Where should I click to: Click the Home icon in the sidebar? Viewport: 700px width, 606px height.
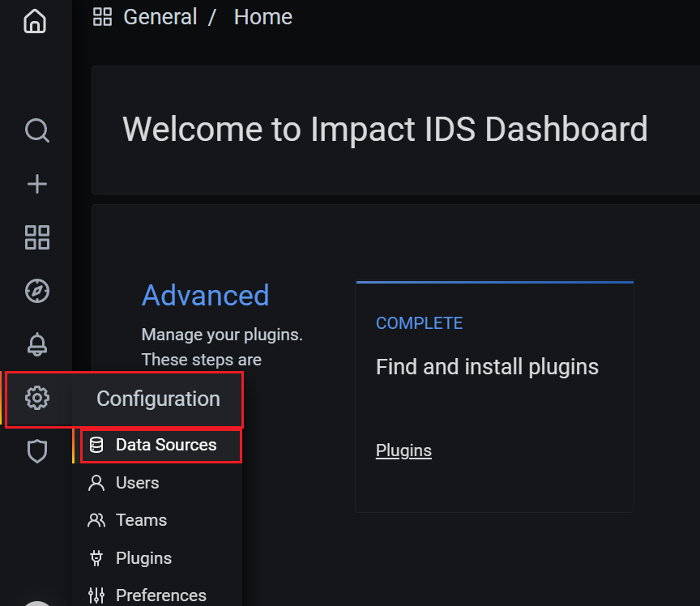[35, 20]
